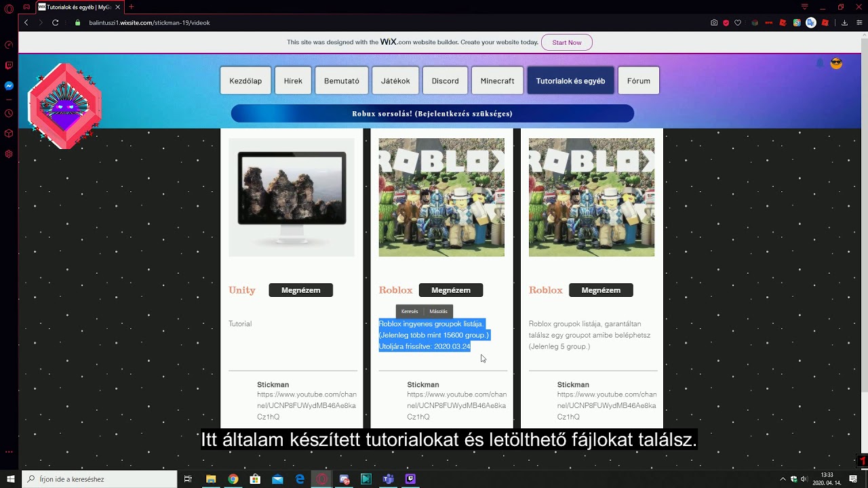Click the site logo hexagon
Viewport: 868px width, 488px height.
pos(64,106)
